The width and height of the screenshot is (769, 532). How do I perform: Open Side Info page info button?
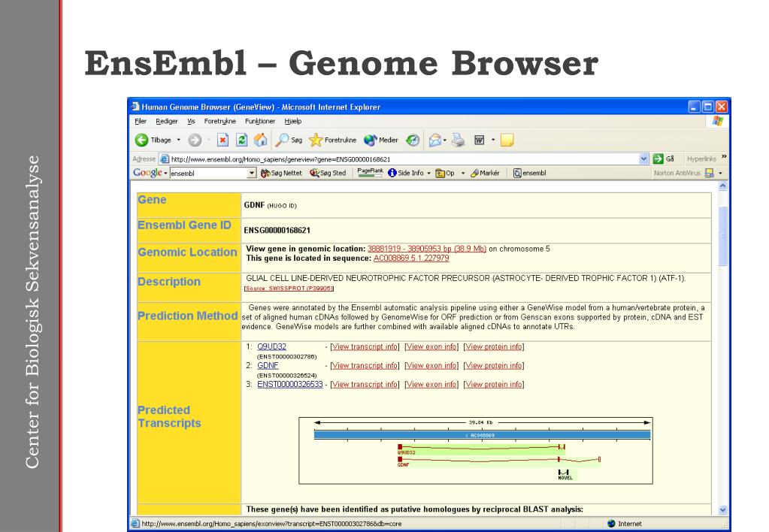[x=406, y=173]
